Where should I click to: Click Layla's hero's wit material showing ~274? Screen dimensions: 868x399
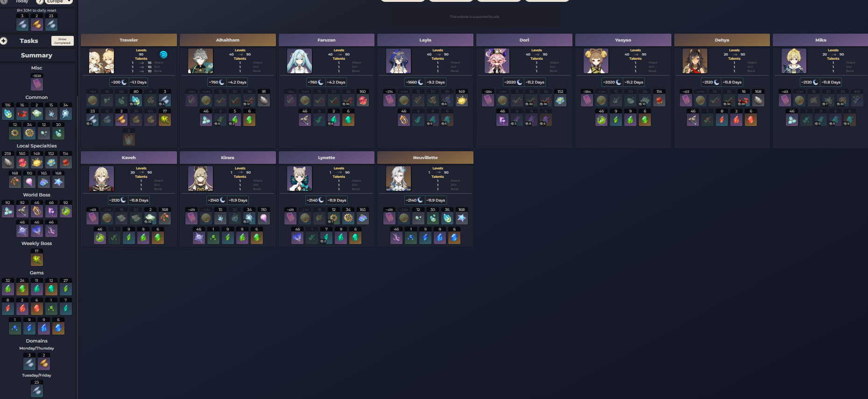[x=389, y=98]
